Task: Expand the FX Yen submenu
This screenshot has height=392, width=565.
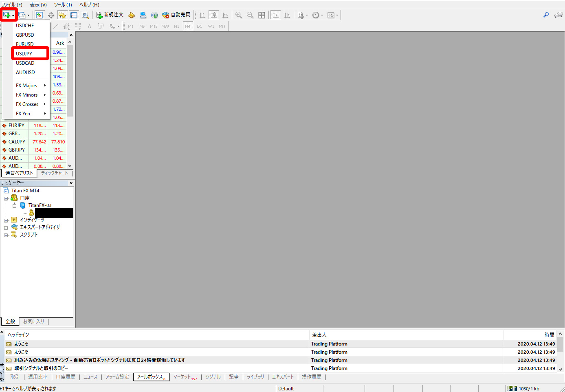Action: pos(26,113)
